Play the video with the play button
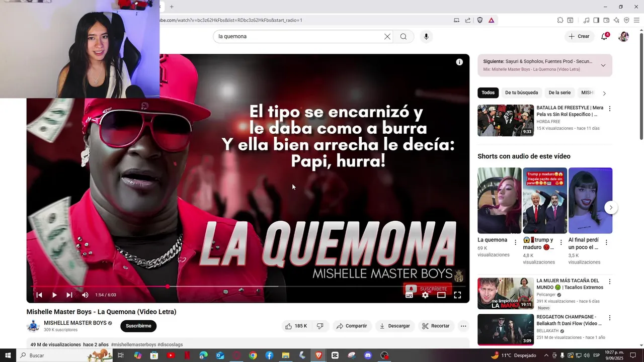The image size is (644, 362). point(54,295)
